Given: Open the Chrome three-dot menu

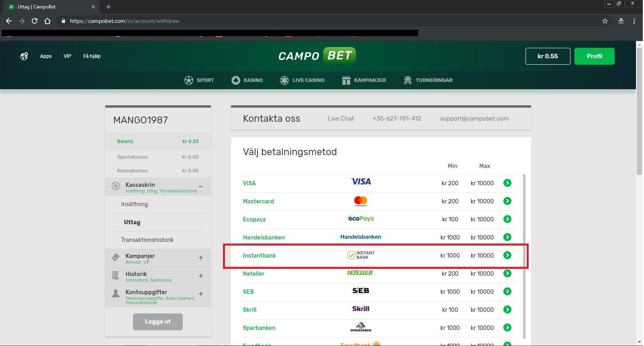Looking at the screenshot, I should [x=634, y=21].
